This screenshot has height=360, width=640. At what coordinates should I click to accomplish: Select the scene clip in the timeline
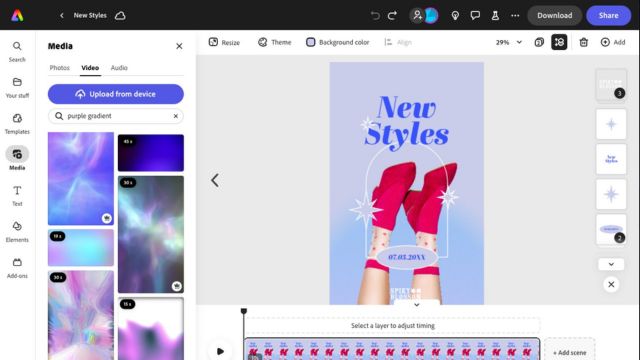click(x=392, y=349)
